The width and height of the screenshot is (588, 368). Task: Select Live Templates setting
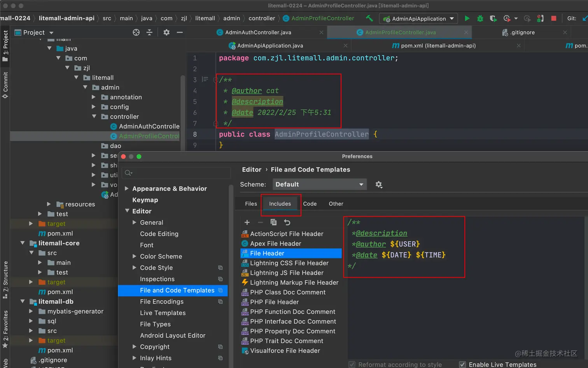(x=163, y=313)
